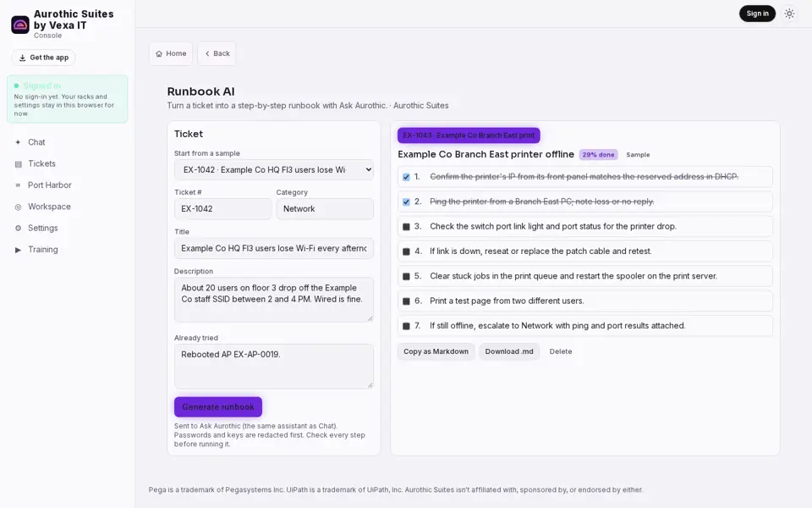Open Workspace from the sidebar

coord(68,207)
